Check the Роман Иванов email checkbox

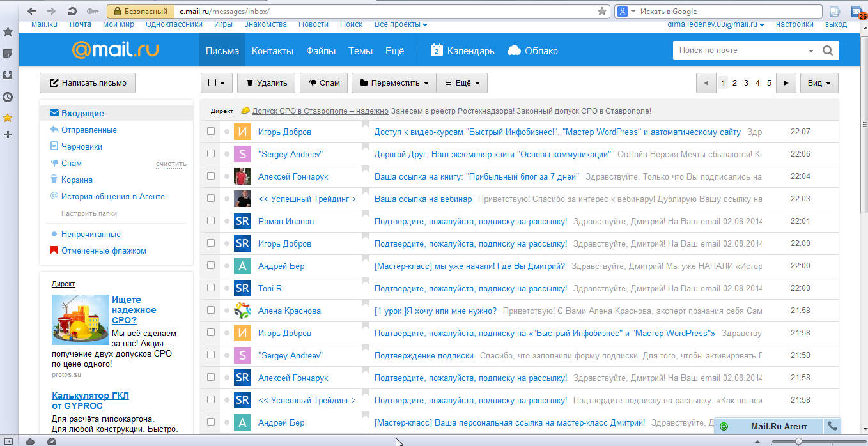[x=211, y=221]
